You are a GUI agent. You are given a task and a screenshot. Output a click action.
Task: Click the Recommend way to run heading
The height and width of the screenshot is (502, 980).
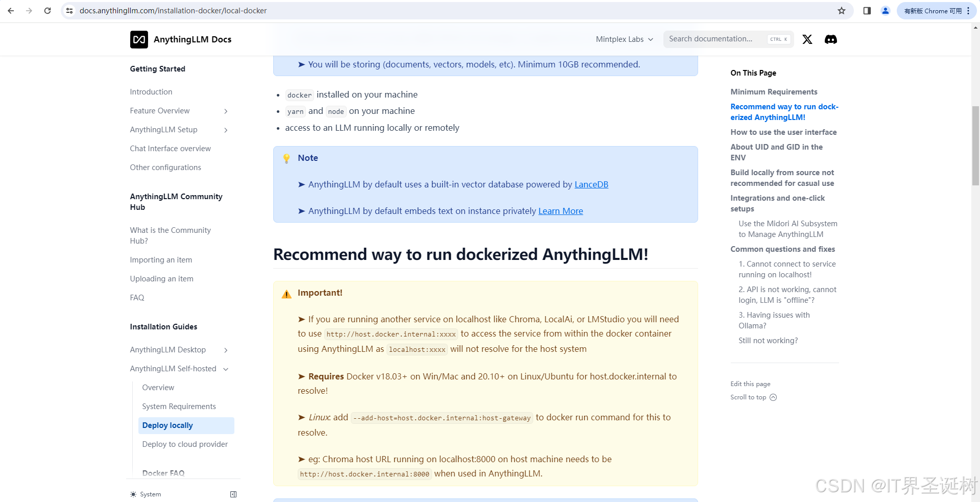pyautogui.click(x=461, y=254)
